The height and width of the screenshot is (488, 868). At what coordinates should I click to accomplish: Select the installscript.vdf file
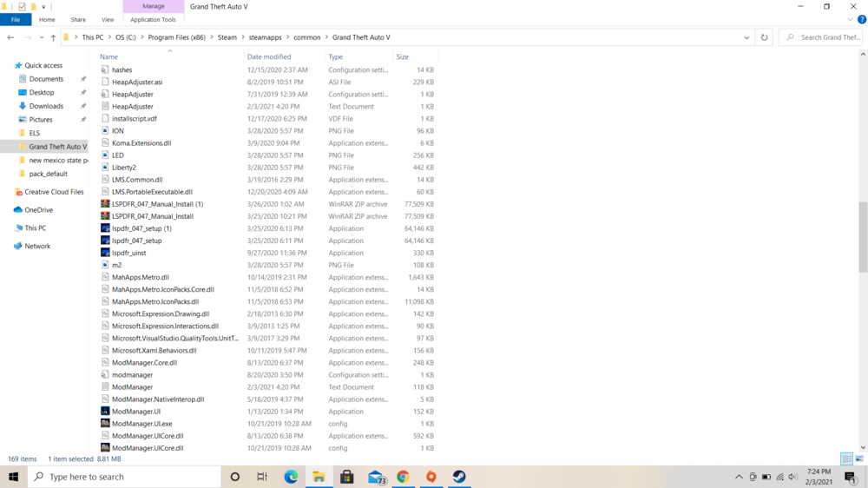134,119
